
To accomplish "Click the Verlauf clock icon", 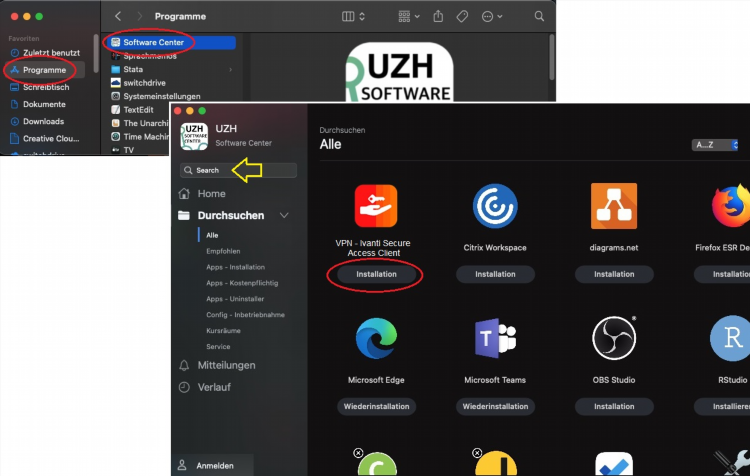I will pyautogui.click(x=184, y=387).
